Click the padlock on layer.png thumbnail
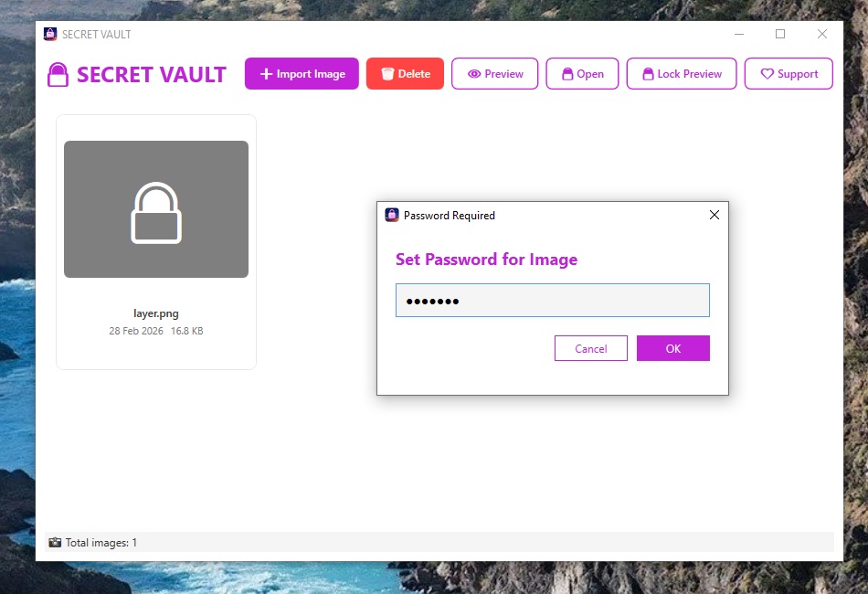Viewport: 868px width, 594px height. point(156,213)
